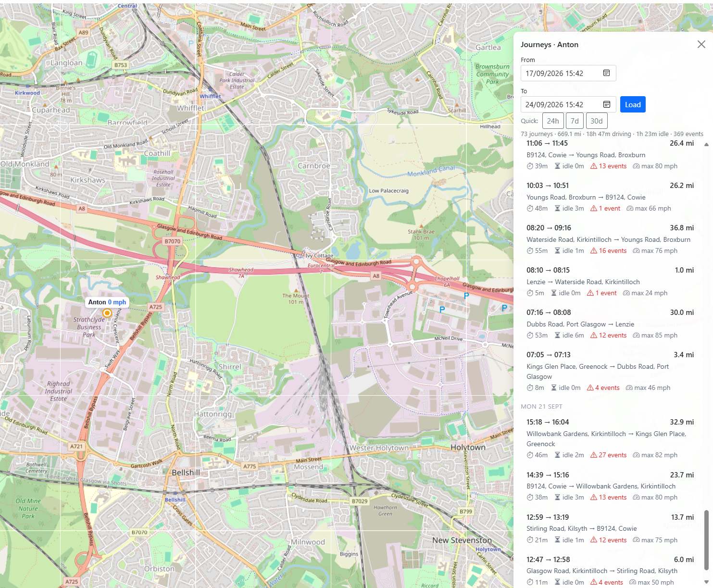The height and width of the screenshot is (588, 713).
Task: Click the journeys list scrollbar thumb
Action: 706,540
